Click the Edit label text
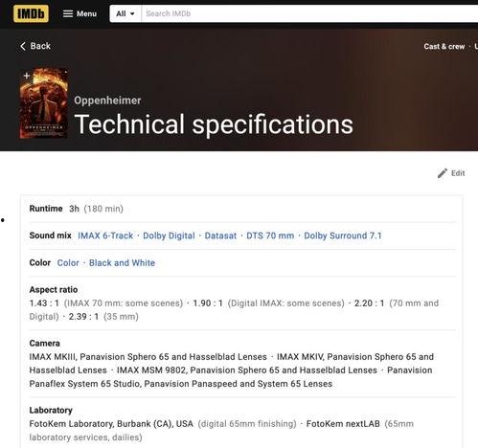This screenshot has width=478, height=448. click(458, 173)
